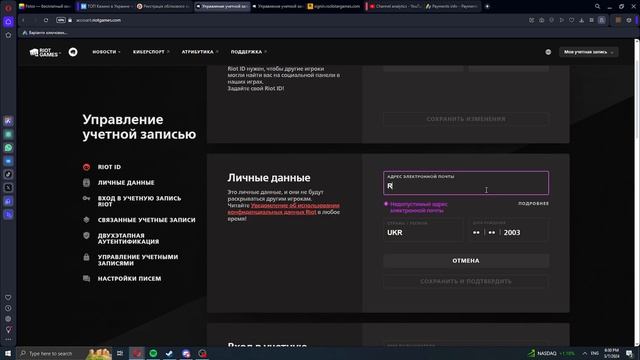This screenshot has height=360, width=640.
Task: Click the lock icon beside УПРАВЛЕНИЕ УЧЕТНЫМИ ЗАПИСЯМИ
Action: (86, 257)
